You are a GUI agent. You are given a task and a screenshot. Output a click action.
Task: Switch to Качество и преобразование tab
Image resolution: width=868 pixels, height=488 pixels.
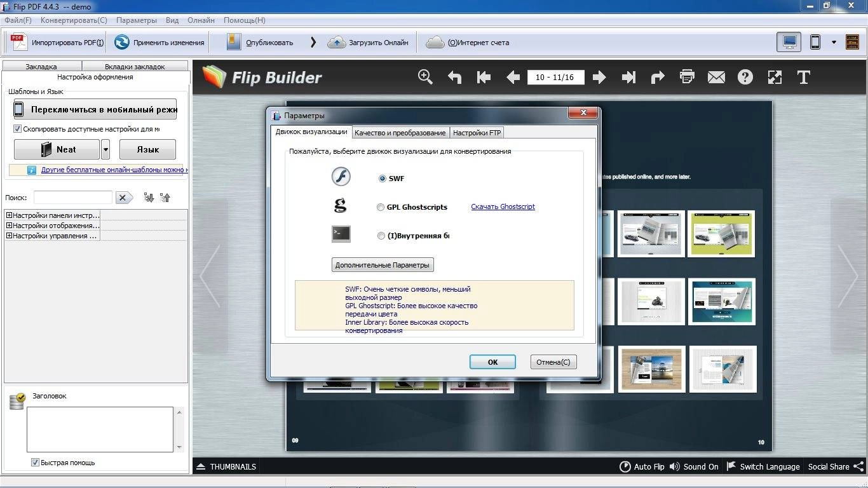coord(400,133)
